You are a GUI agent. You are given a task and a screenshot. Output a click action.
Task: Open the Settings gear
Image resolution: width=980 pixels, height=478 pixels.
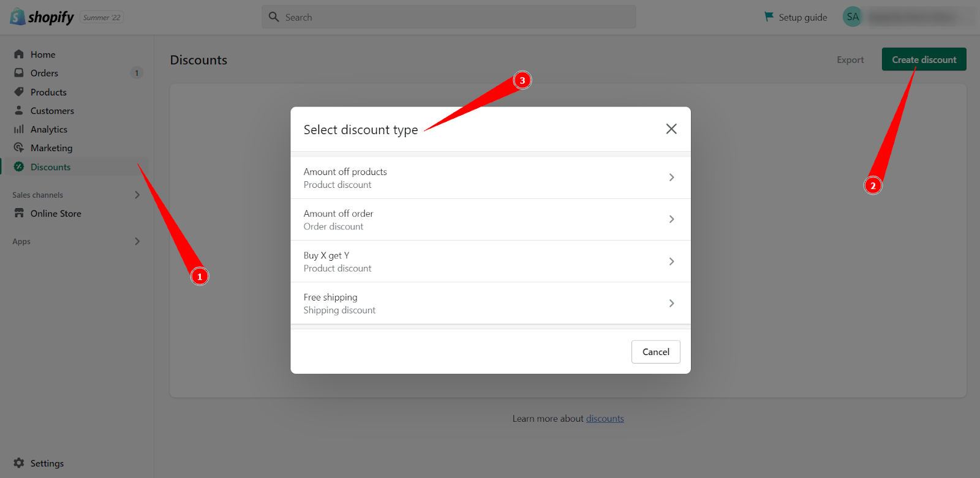19,463
